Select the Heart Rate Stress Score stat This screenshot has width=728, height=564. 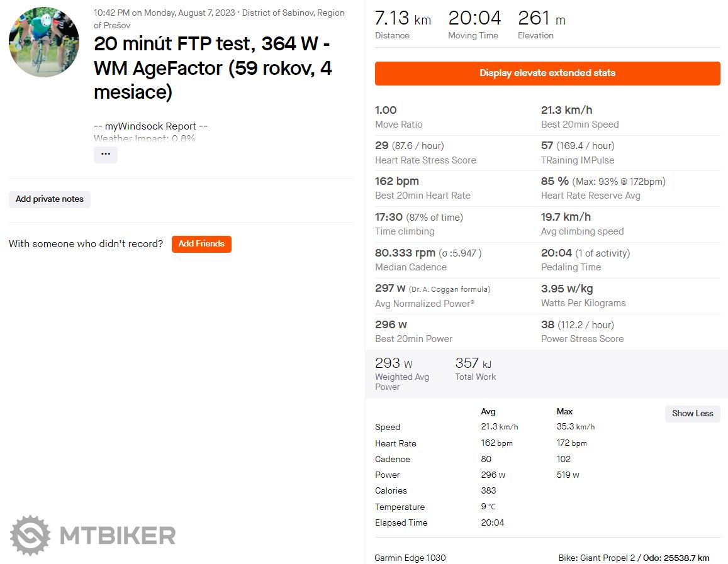[x=425, y=152]
